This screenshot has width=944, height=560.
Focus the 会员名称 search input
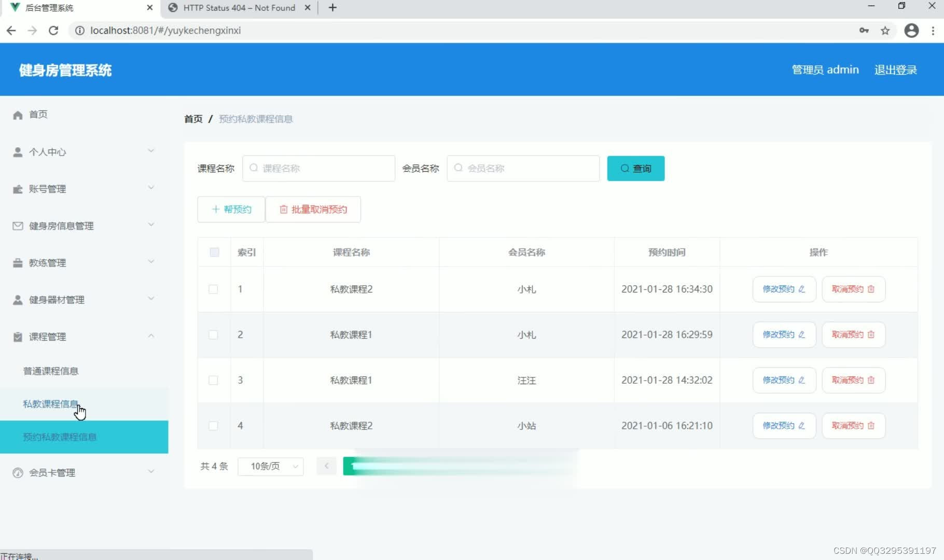(523, 169)
